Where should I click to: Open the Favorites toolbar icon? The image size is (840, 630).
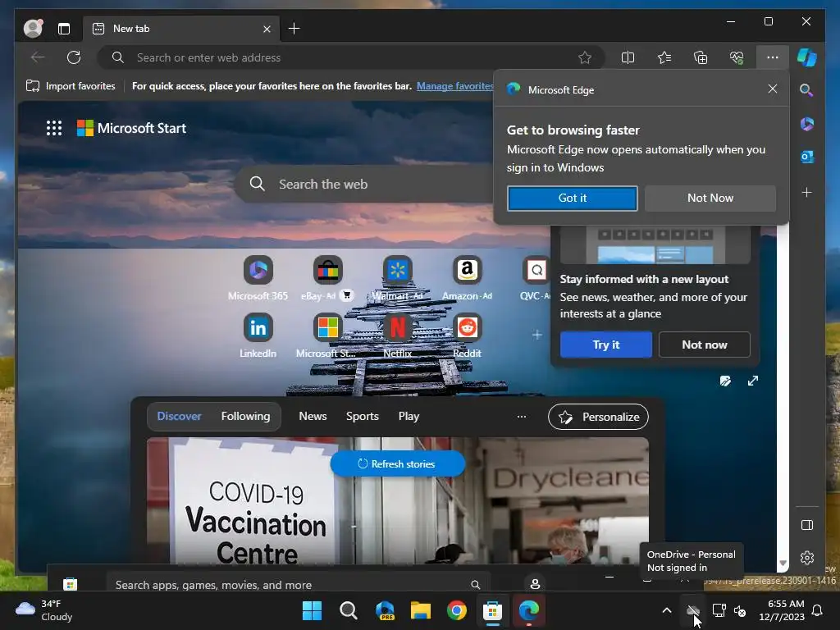click(x=664, y=57)
